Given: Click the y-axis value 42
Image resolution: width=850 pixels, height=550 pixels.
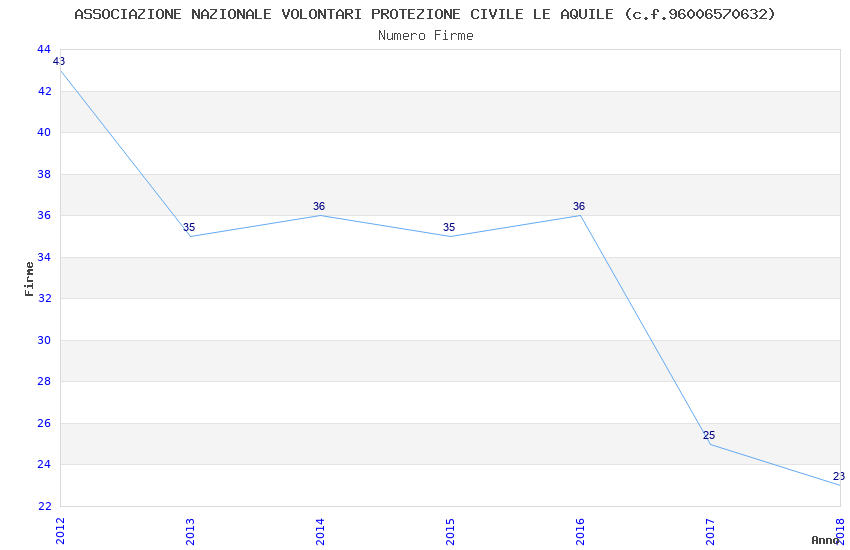Looking at the screenshot, I should click(x=44, y=91).
